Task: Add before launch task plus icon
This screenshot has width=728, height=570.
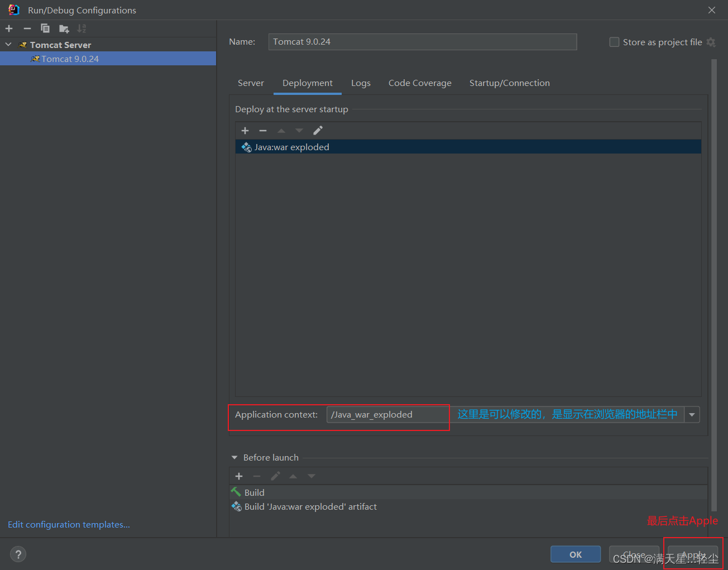Action: click(239, 476)
